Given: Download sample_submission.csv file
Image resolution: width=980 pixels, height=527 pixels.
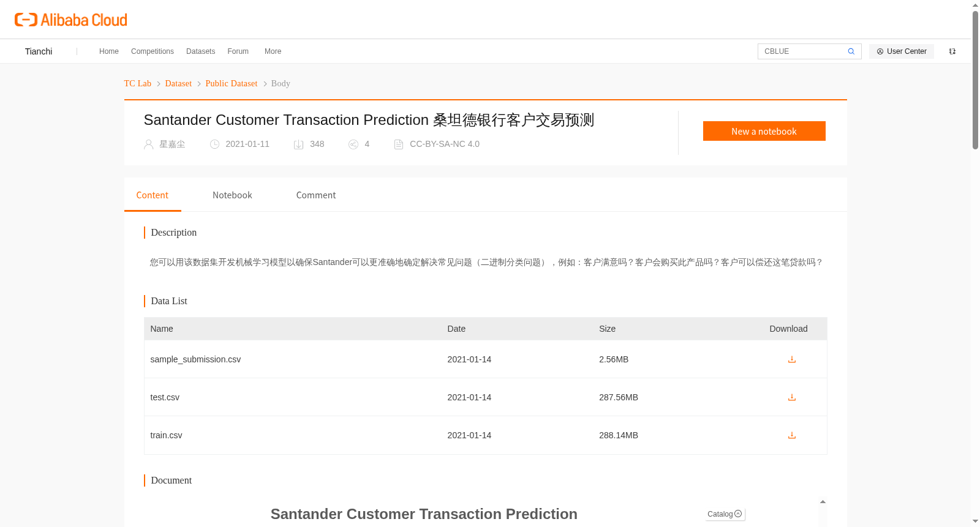Looking at the screenshot, I should click(792, 359).
